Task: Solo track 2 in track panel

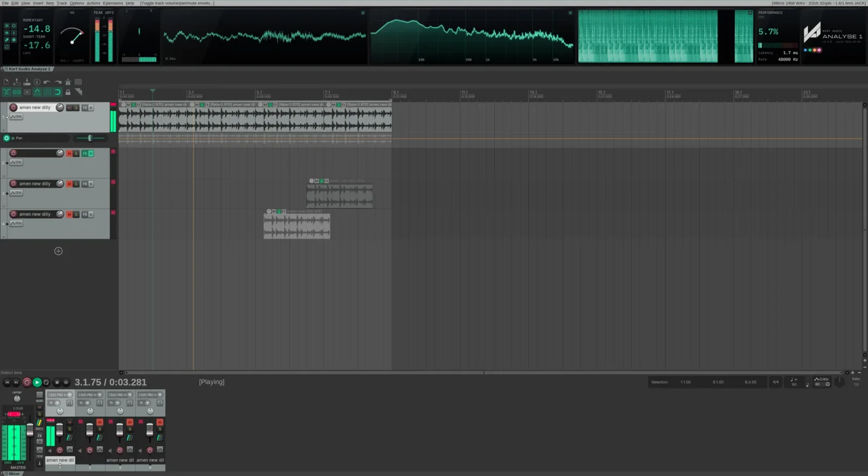Action: pos(76,153)
